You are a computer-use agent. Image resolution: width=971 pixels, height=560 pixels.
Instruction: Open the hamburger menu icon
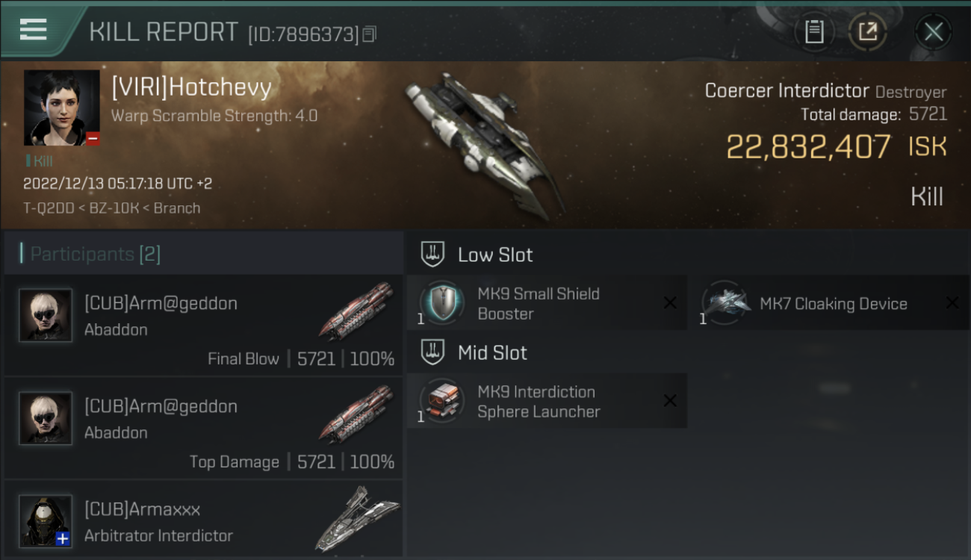tap(33, 30)
